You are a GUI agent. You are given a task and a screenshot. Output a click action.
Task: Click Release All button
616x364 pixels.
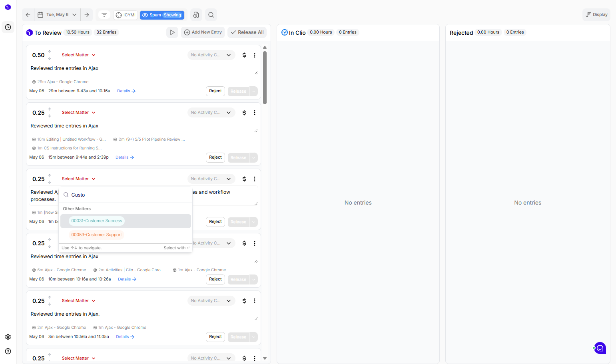(247, 32)
